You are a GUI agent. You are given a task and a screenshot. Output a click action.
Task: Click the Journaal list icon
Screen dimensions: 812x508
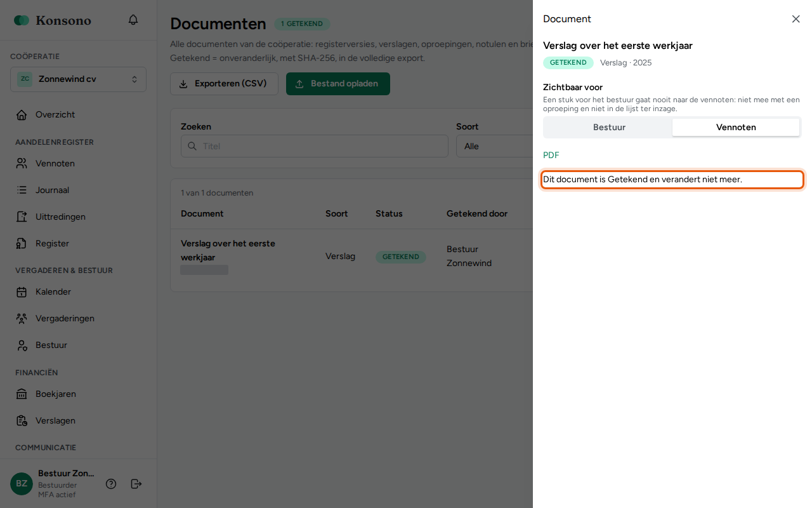22,190
